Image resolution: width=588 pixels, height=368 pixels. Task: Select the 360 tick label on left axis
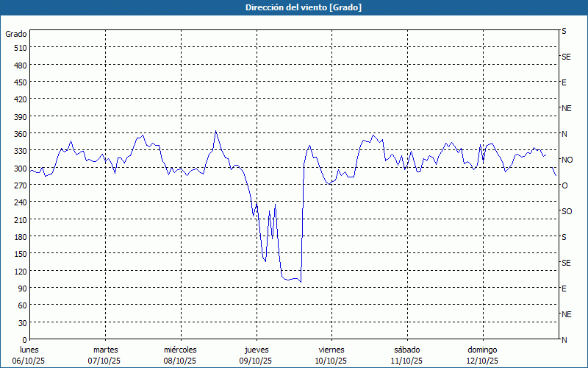click(x=20, y=133)
